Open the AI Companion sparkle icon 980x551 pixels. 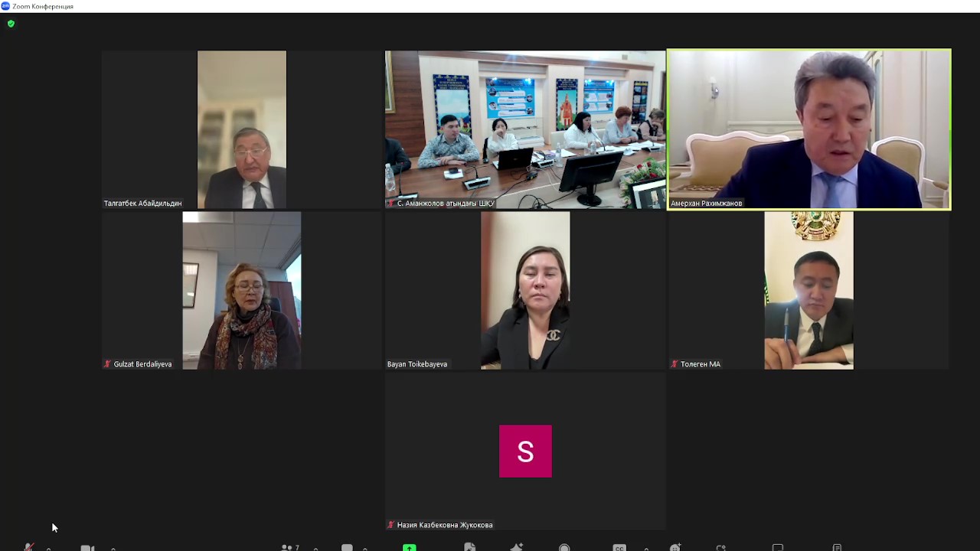point(517,547)
